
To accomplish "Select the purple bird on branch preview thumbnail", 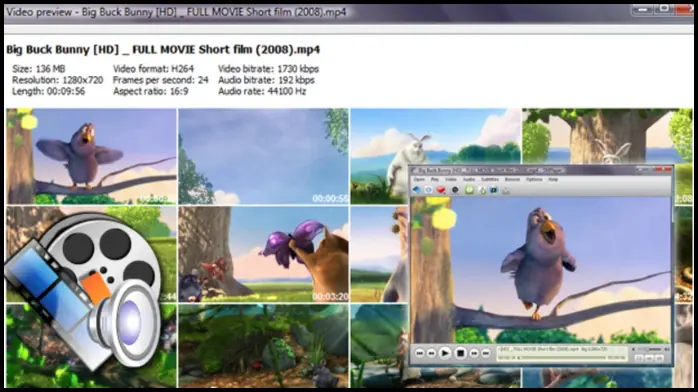I will 91,156.
